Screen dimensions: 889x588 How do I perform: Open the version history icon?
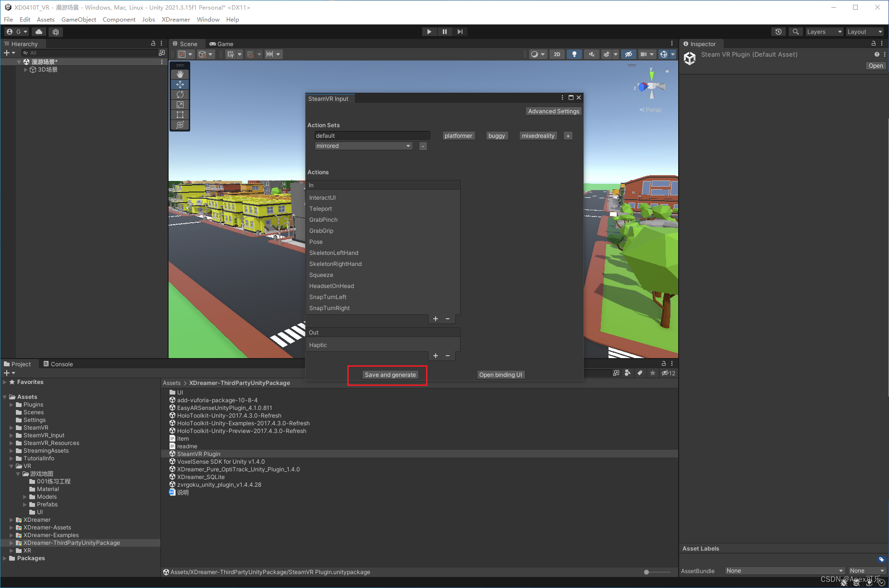[779, 32]
